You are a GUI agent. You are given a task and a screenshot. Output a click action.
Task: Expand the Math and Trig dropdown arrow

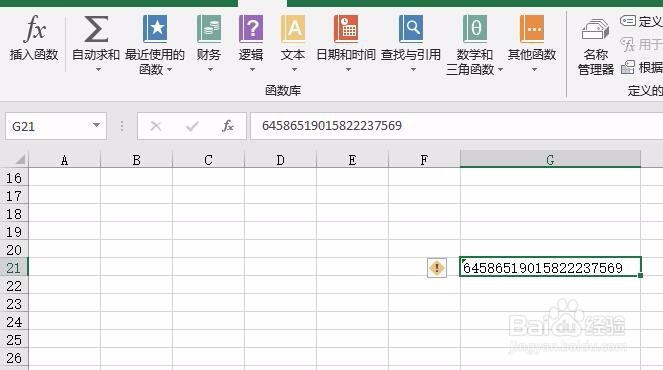[500, 70]
